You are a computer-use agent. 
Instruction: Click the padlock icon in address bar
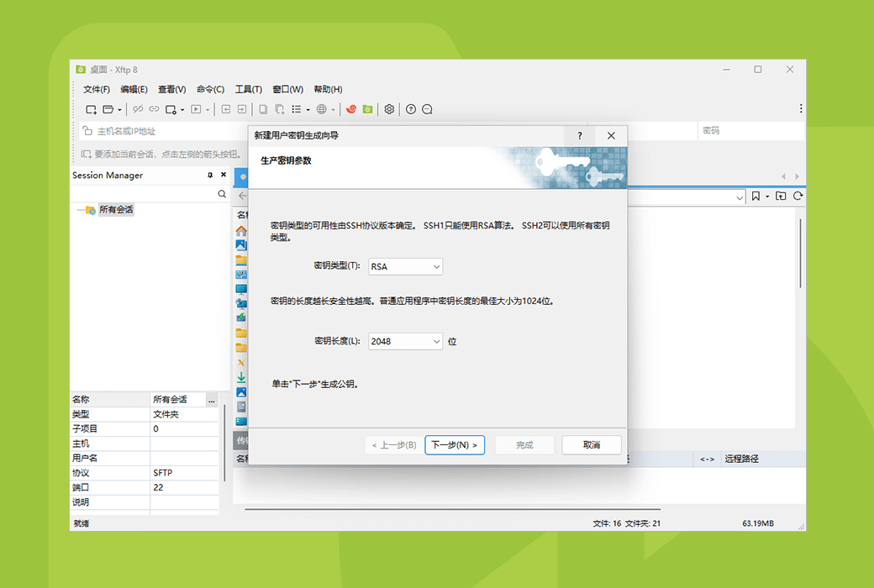click(87, 131)
